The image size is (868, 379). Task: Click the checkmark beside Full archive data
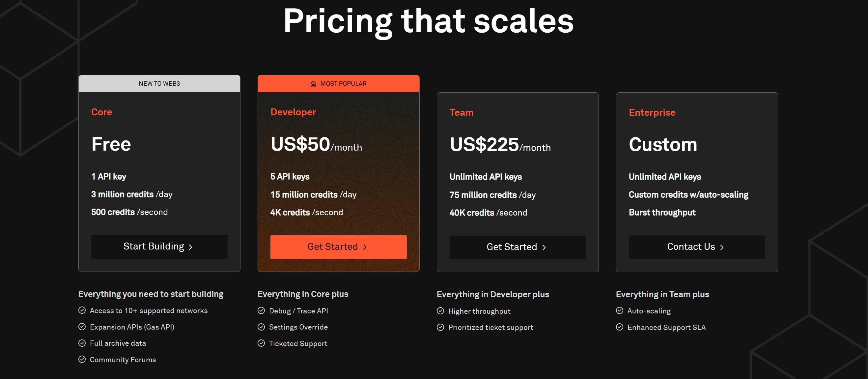(x=83, y=343)
